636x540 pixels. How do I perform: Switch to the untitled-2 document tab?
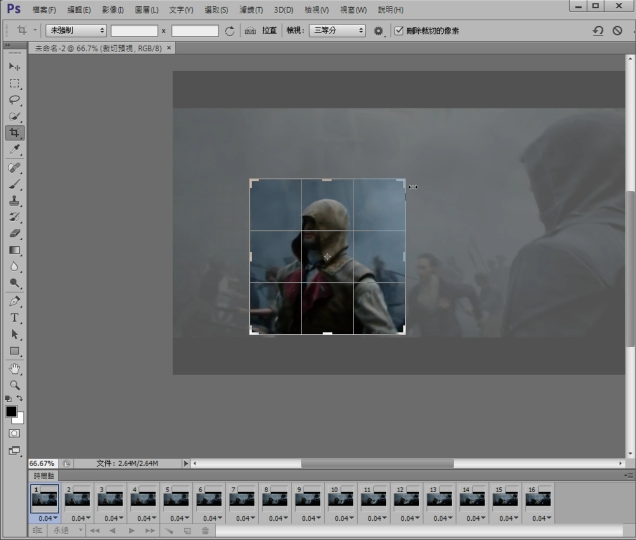click(98, 48)
